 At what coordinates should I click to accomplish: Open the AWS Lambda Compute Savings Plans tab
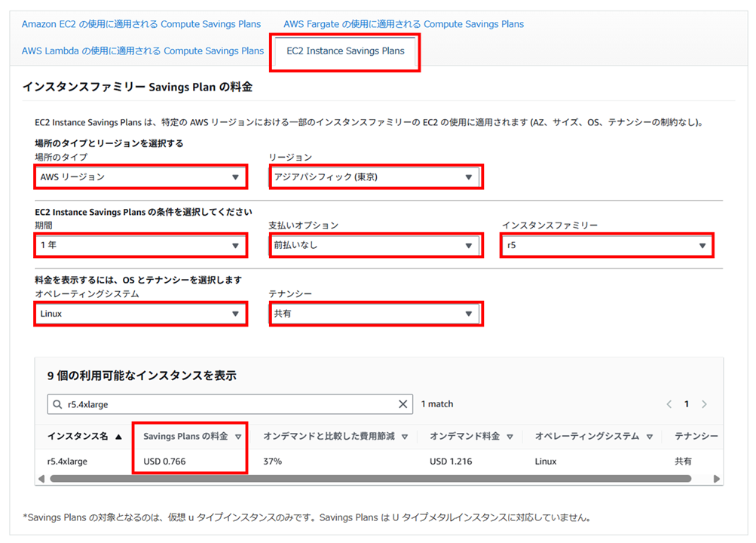pos(142,51)
